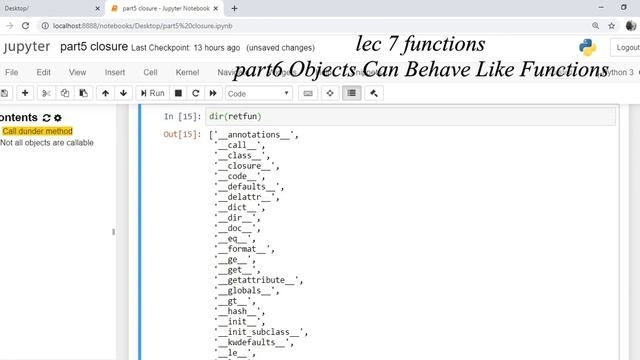Click the crosshair toolbar icon
Screen dimensions: 640x360
(x=330, y=93)
